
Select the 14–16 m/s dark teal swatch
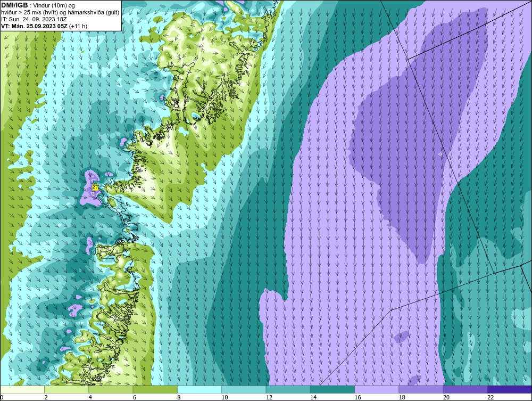coord(332,389)
